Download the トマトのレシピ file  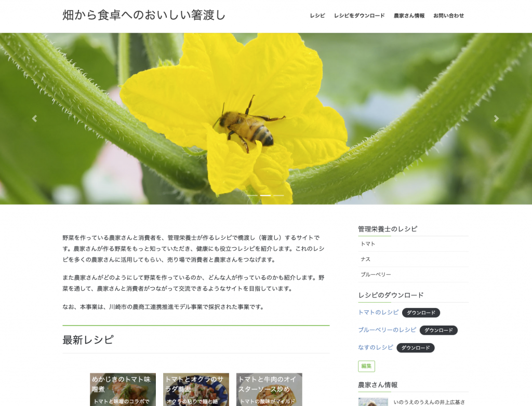click(x=421, y=313)
